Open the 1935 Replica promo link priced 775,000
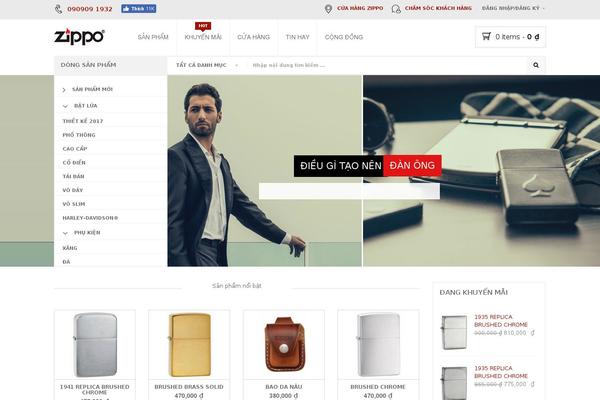 pos(501,372)
